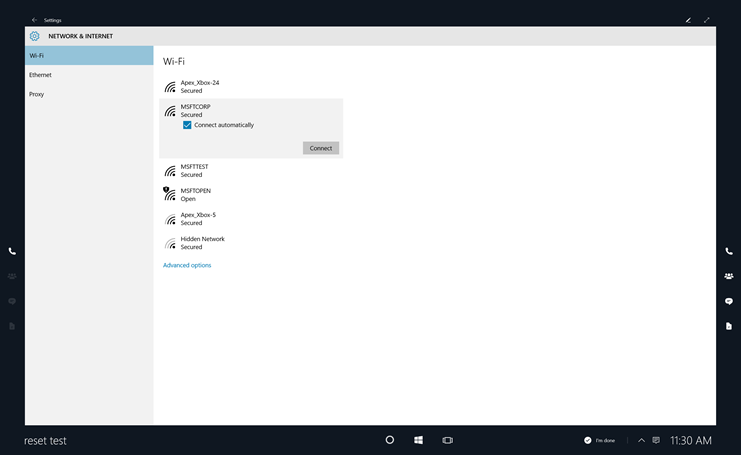Switch to the Ethernet settings tab
Screen dimensions: 741x455
pyautogui.click(x=41, y=75)
